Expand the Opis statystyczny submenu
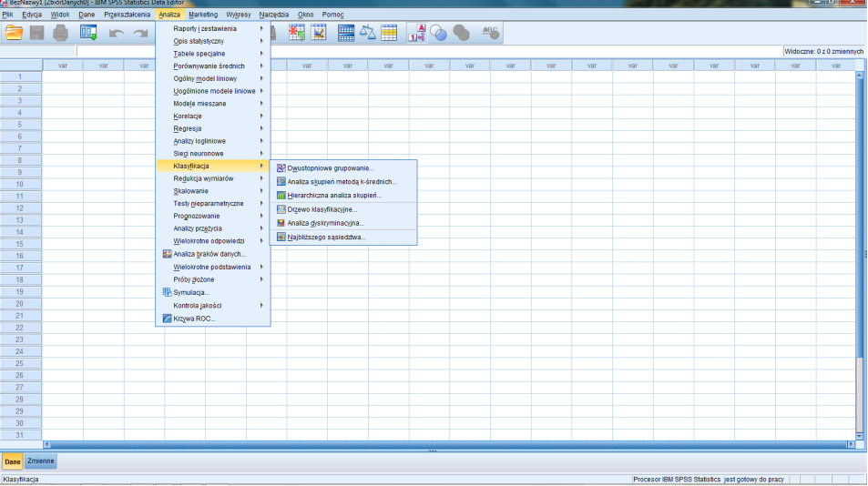This screenshot has width=868, height=486. [x=213, y=41]
